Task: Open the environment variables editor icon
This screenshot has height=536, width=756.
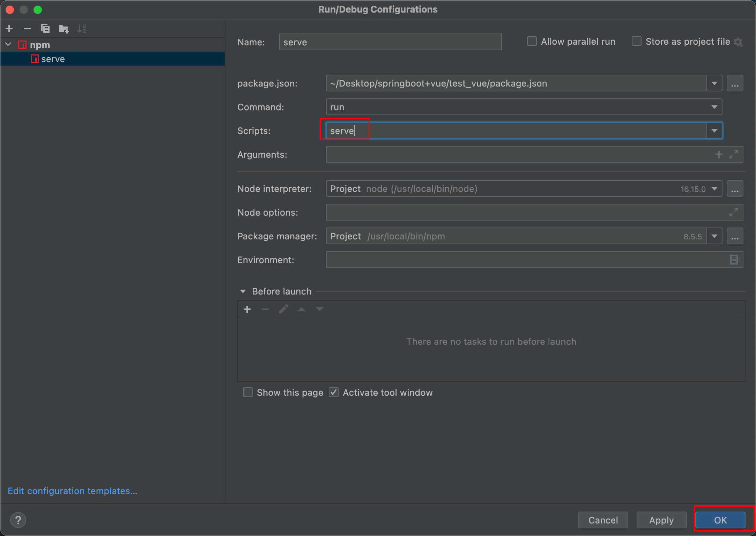Action: pyautogui.click(x=734, y=260)
